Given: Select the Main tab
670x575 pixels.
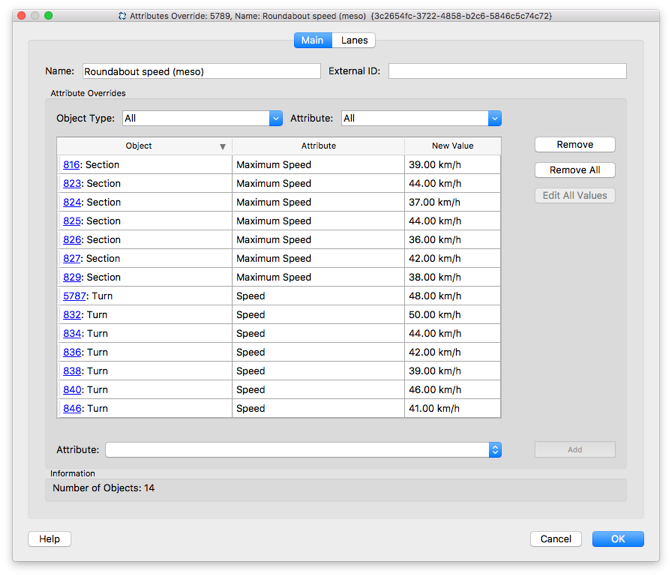Looking at the screenshot, I should (x=313, y=40).
